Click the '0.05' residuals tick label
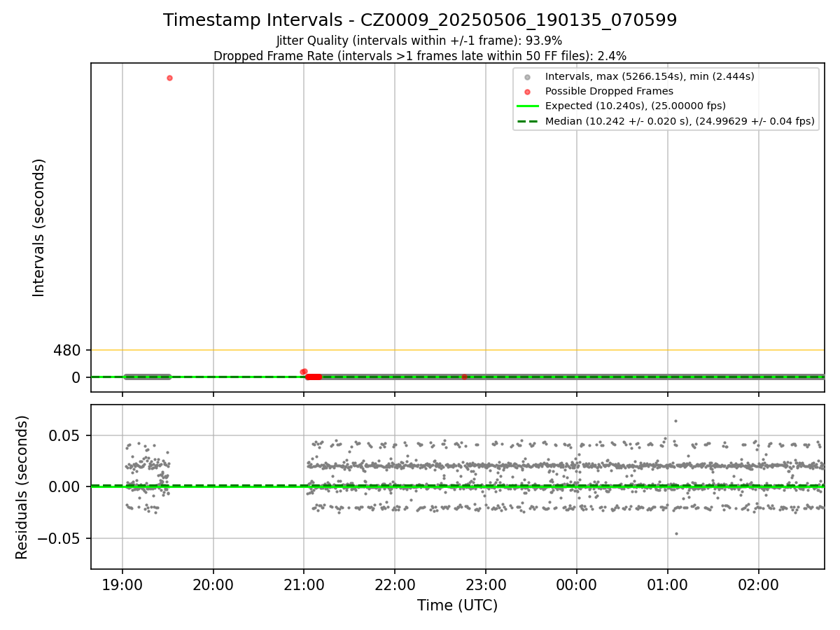Image resolution: width=840 pixels, height=630 pixels. [65, 436]
